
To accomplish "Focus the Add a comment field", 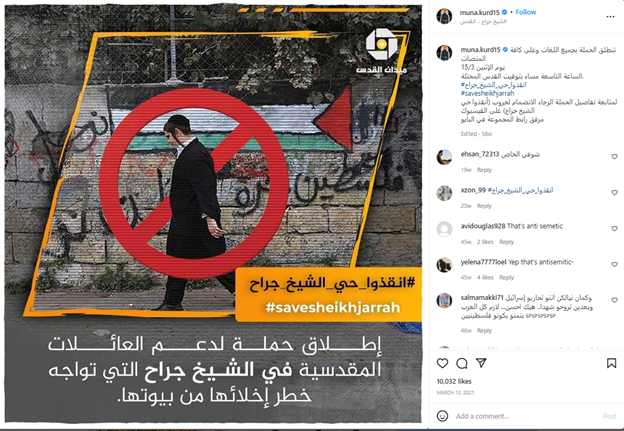I will (525, 416).
